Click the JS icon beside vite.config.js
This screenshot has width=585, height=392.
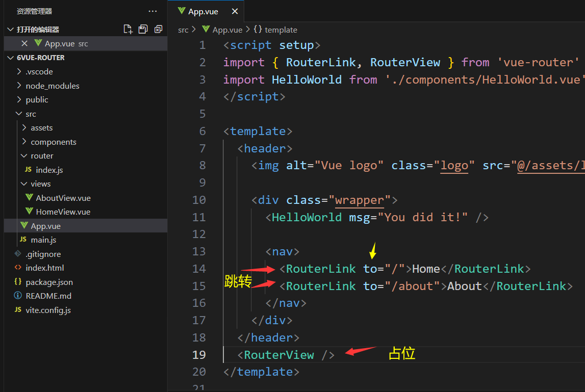pos(18,309)
